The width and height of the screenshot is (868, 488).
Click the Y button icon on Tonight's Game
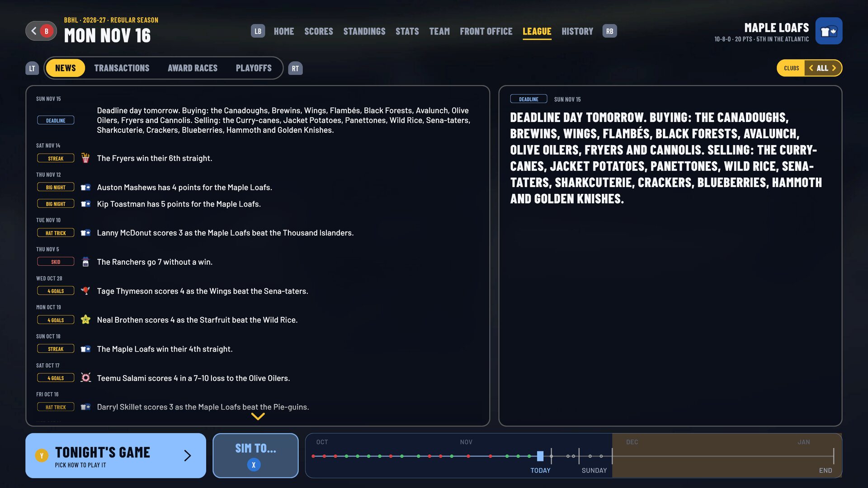(x=42, y=455)
